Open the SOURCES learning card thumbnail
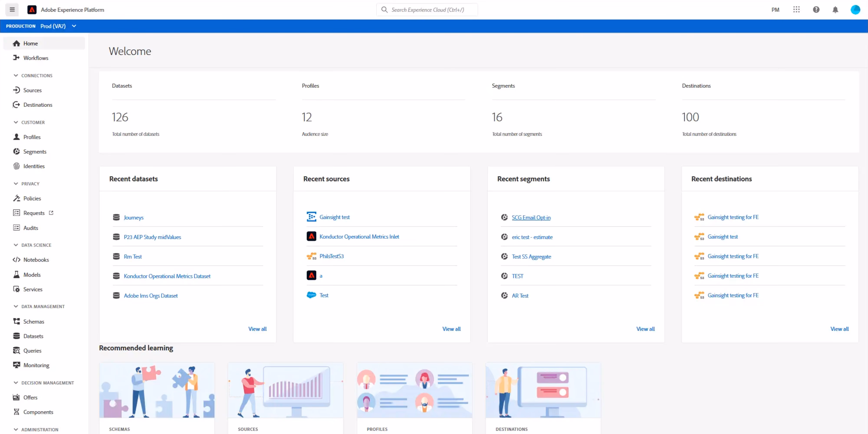Screen dimensions: 868x434 (285, 390)
